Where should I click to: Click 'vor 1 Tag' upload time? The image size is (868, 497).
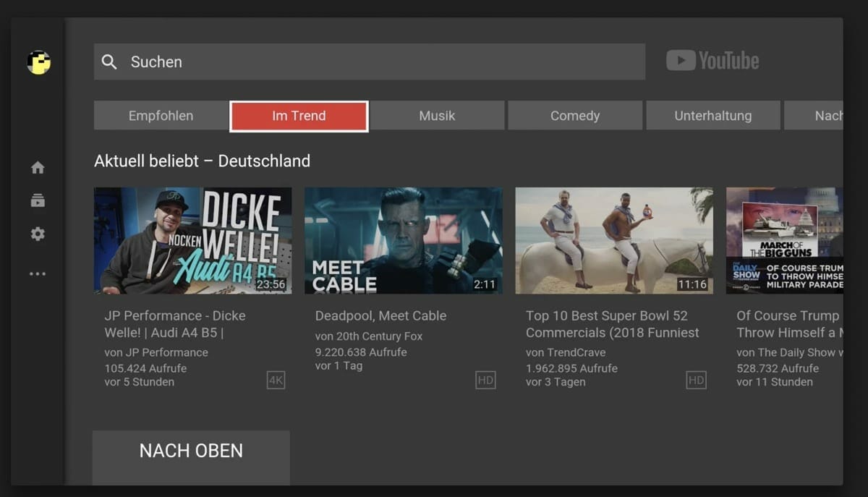pos(339,366)
